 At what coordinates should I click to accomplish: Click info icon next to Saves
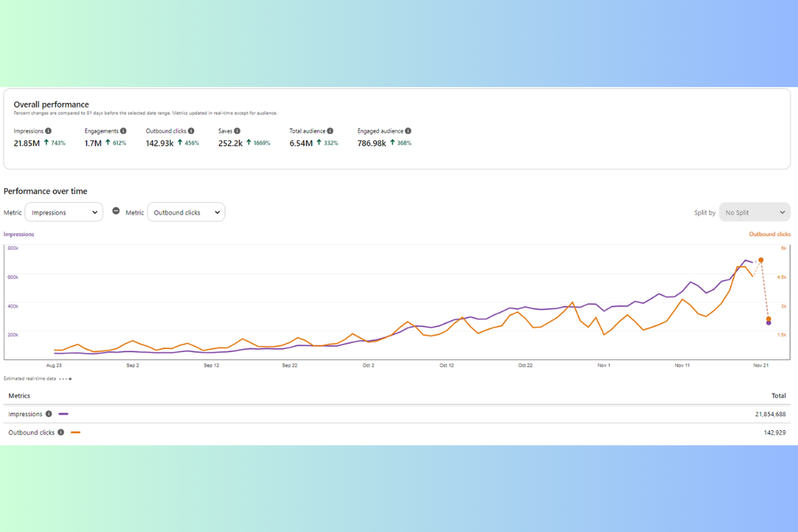237,131
